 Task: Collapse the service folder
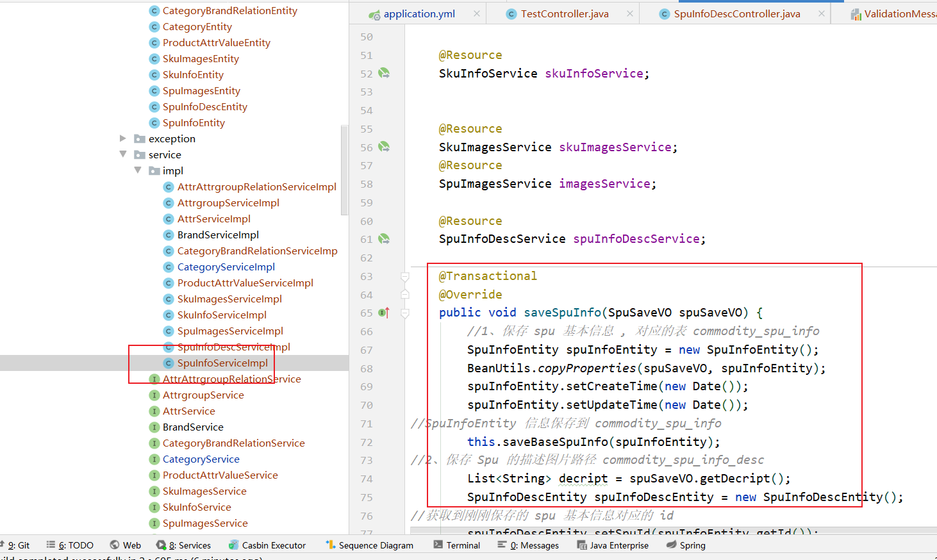coord(123,154)
